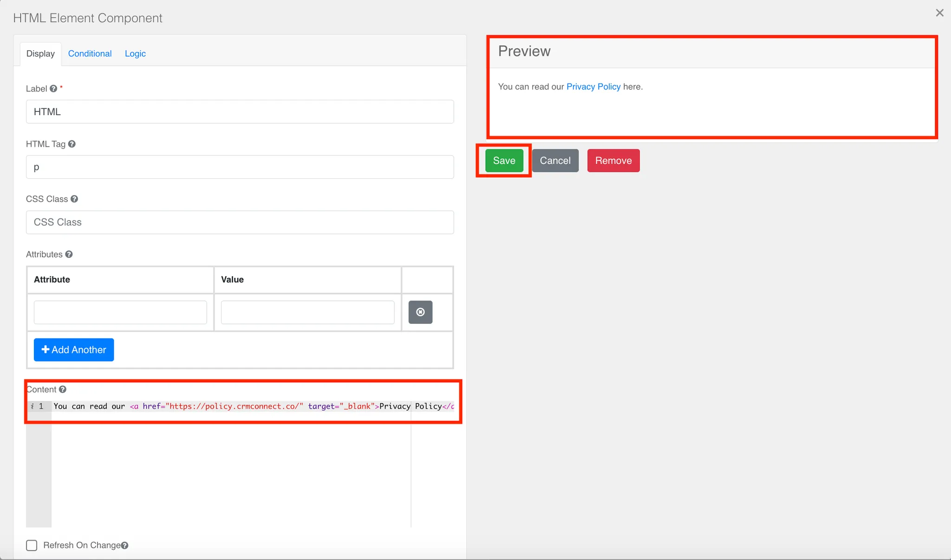This screenshot has height=560, width=951.
Task: Click the Cancel button
Action: pos(555,161)
